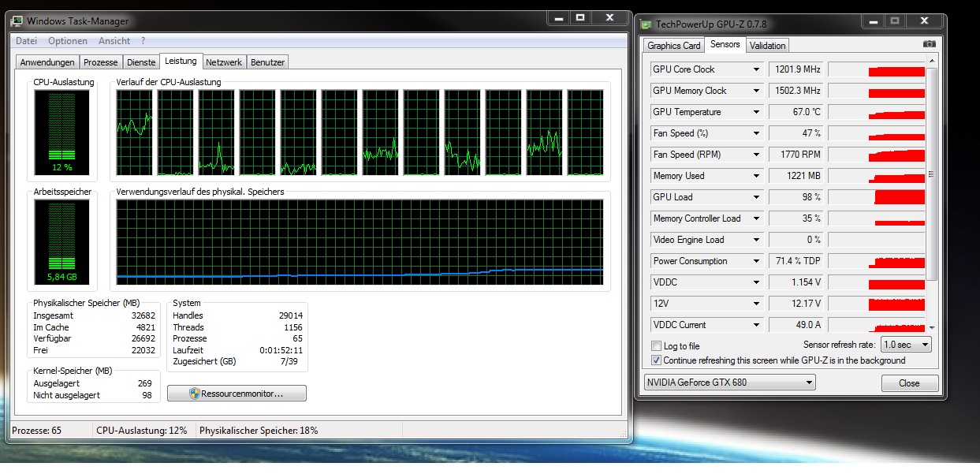
Task: Open the Datei menu
Action: pos(26,41)
